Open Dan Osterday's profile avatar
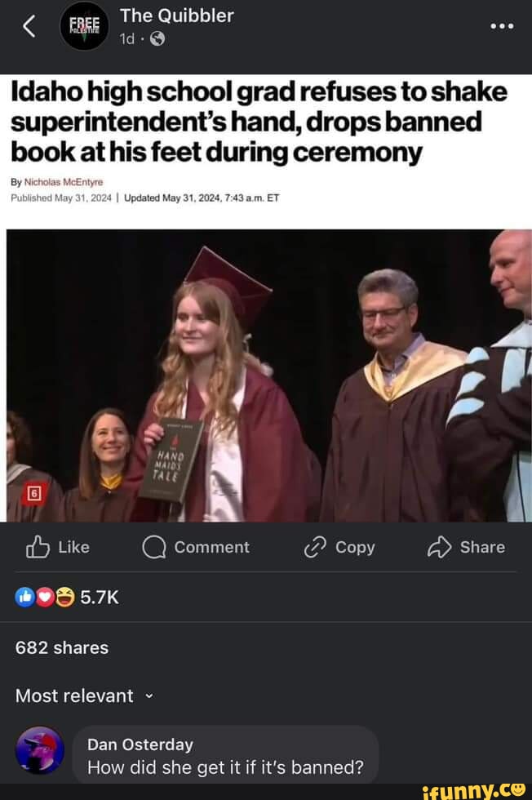This screenshot has width=532, height=800. pyautogui.click(x=39, y=749)
